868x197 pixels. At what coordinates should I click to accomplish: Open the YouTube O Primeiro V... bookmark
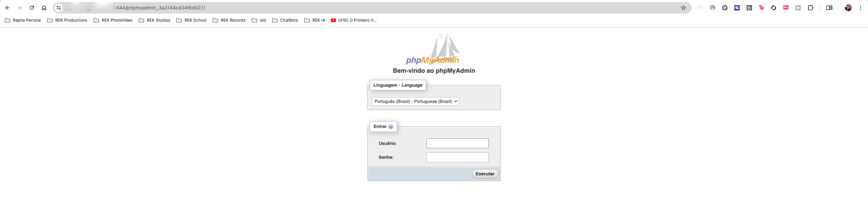click(354, 20)
